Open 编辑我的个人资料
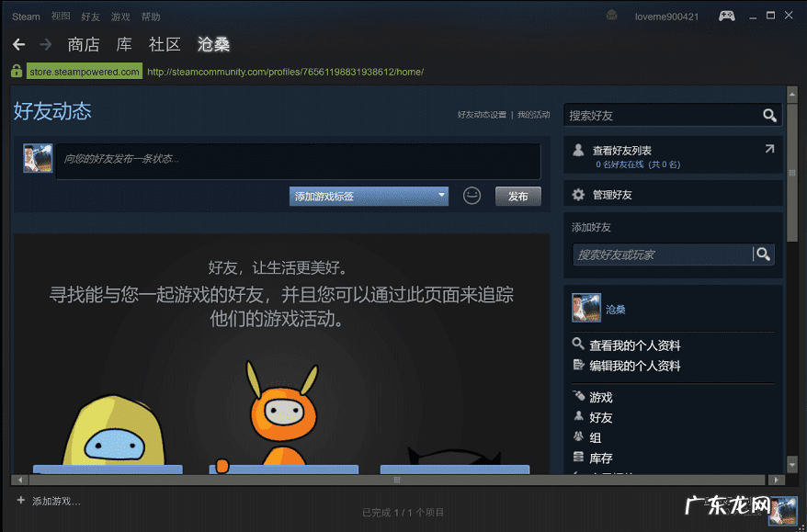 (635, 366)
